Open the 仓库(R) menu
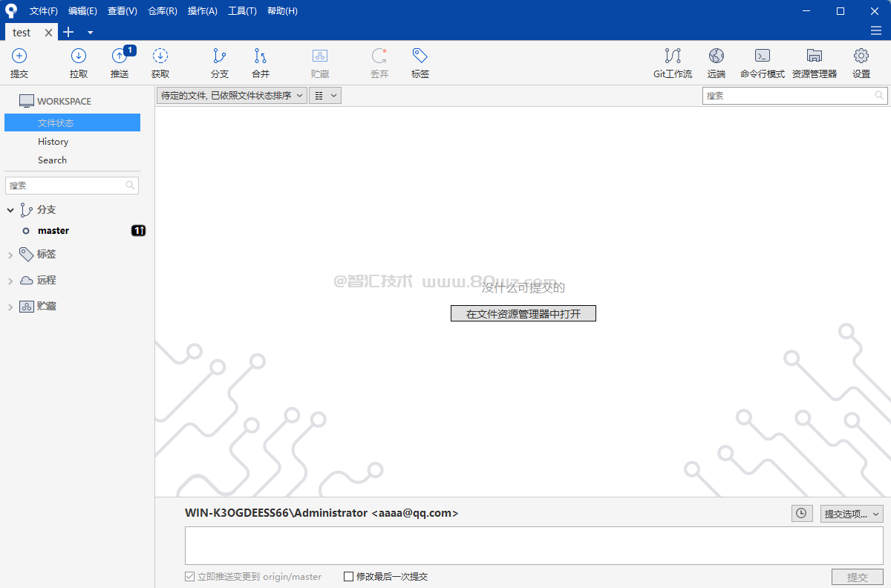 click(163, 11)
